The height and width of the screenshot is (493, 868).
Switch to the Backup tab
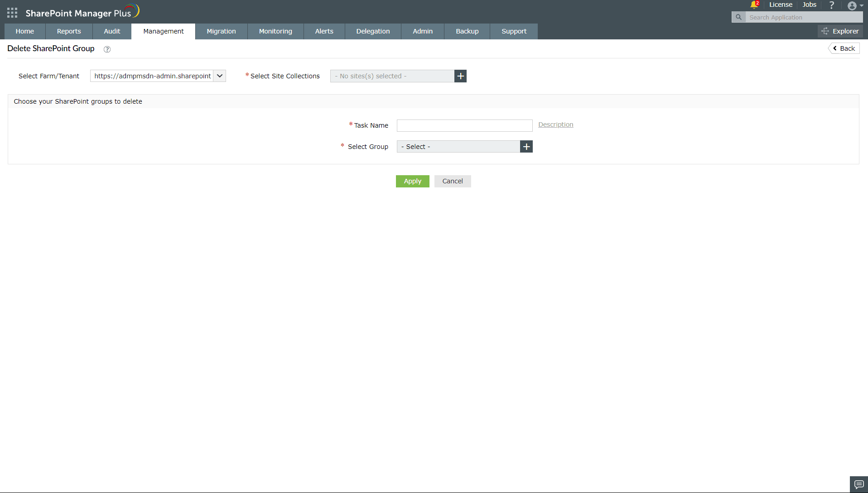click(467, 31)
